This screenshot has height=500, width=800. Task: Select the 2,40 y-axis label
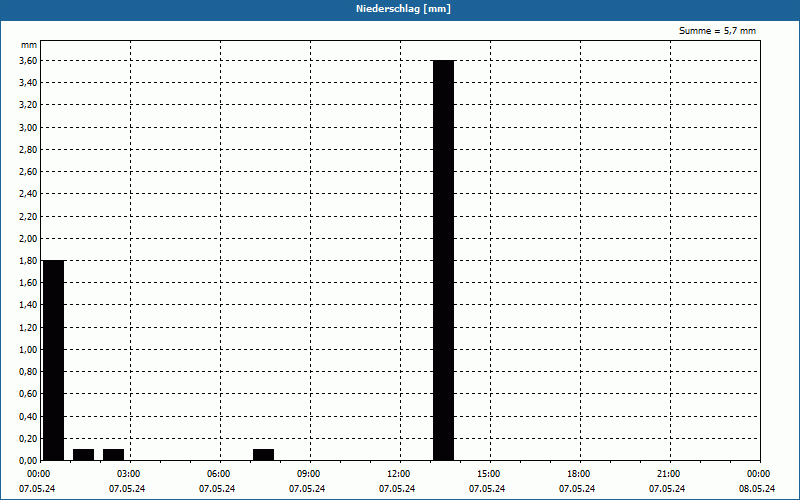[x=28, y=194]
